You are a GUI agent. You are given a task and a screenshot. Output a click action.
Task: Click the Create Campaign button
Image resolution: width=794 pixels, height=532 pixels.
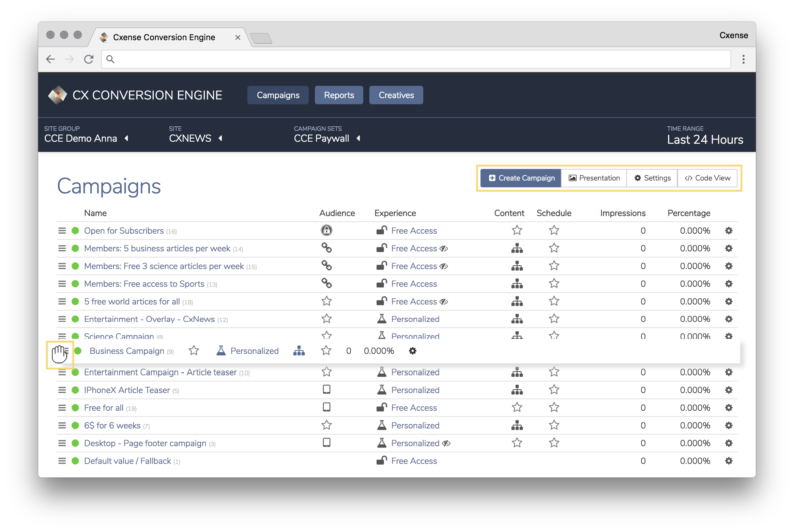point(521,178)
